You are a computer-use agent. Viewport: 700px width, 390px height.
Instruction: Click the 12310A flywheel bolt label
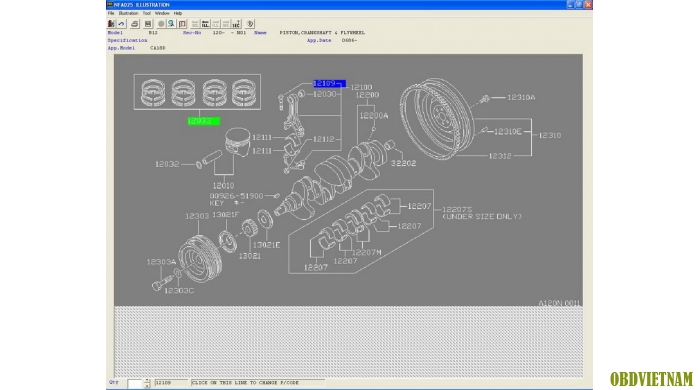pos(521,97)
